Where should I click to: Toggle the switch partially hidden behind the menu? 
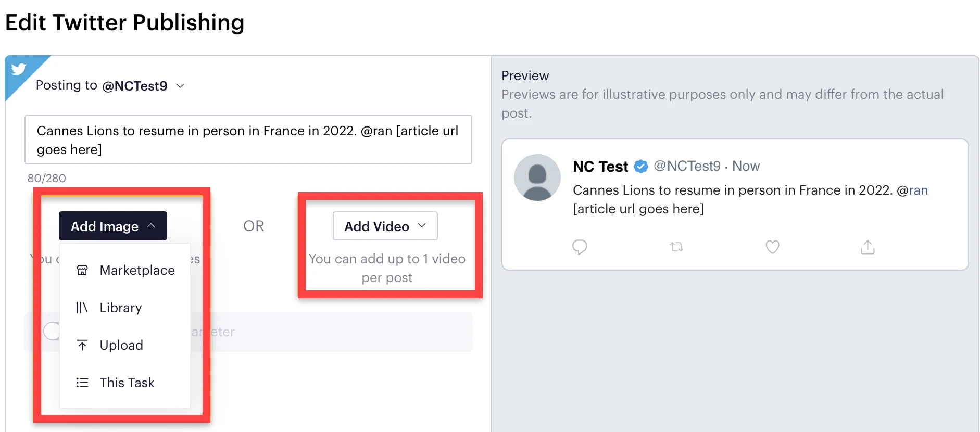pos(52,331)
